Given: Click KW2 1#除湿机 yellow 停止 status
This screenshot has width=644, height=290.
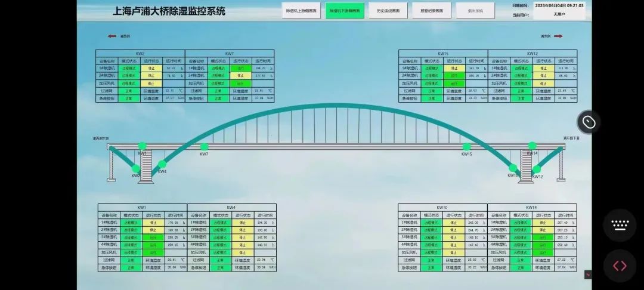Looking at the screenshot, I should coord(151,68).
